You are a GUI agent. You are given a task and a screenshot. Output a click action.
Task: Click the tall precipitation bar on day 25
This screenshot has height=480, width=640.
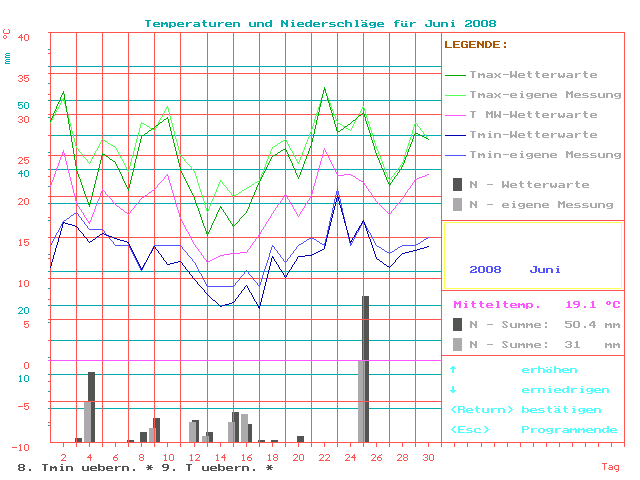pyautogui.click(x=366, y=368)
